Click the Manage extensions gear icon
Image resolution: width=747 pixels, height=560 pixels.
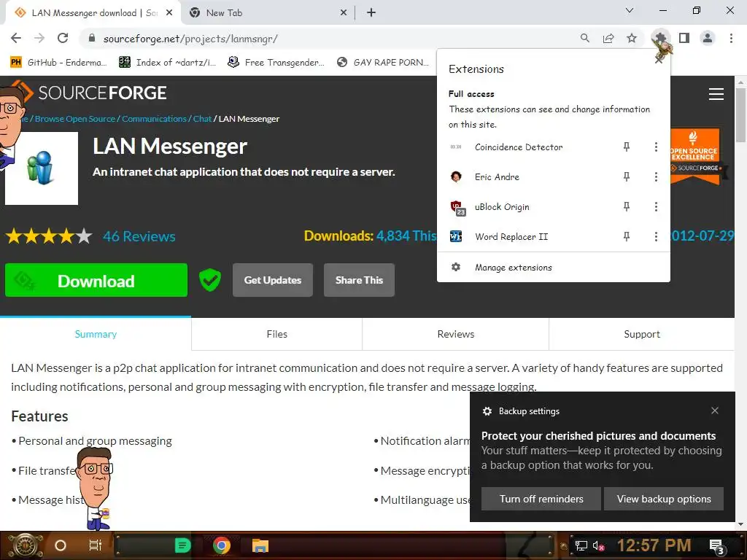pos(456,267)
